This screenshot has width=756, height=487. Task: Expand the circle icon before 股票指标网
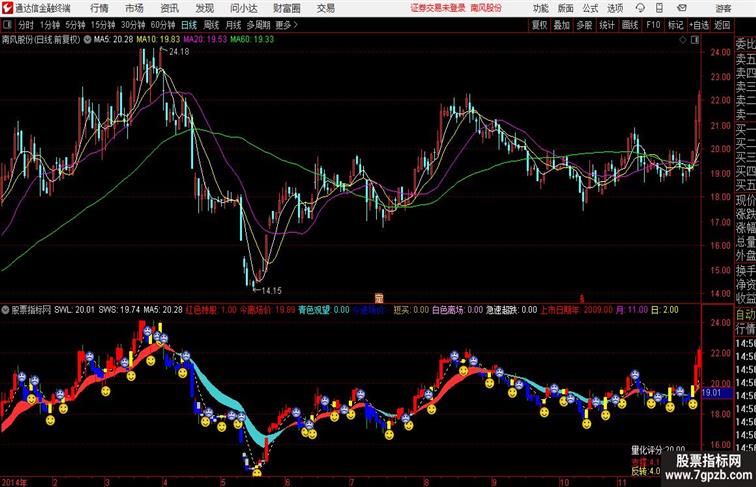(x=5, y=310)
